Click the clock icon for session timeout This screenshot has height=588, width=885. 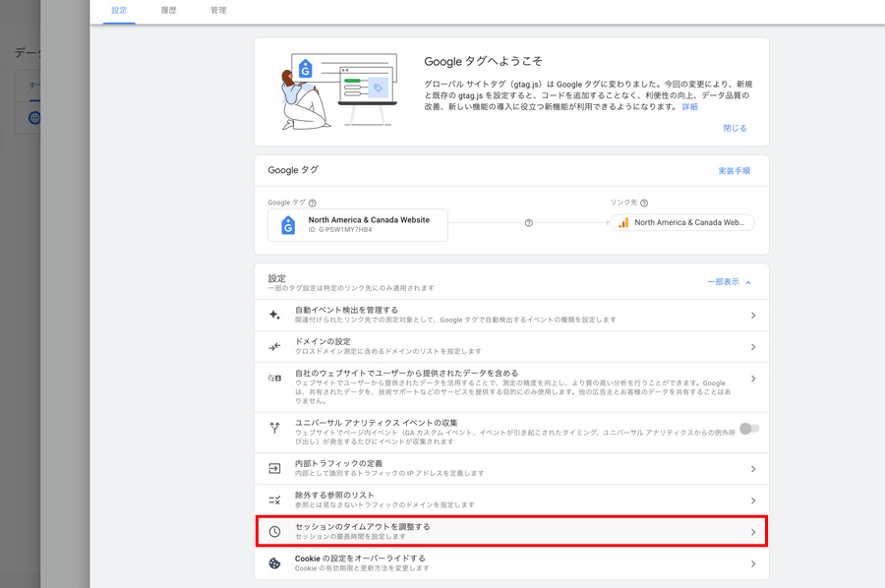[274, 532]
